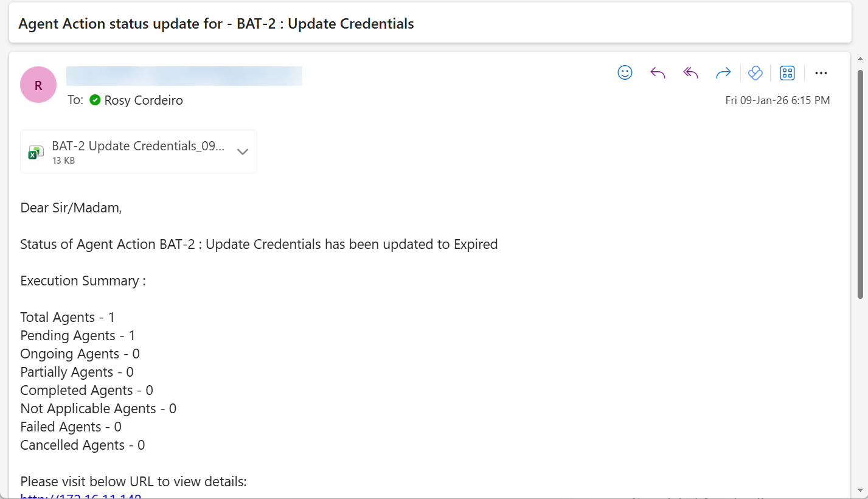Image resolution: width=868 pixels, height=499 pixels.
Task: Click the blurred sender name field
Action: tap(184, 76)
